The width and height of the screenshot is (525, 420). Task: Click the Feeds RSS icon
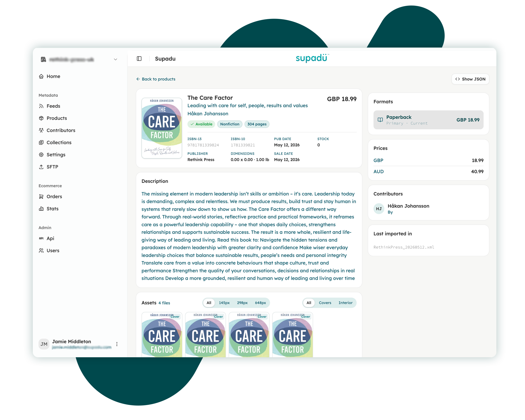click(41, 106)
